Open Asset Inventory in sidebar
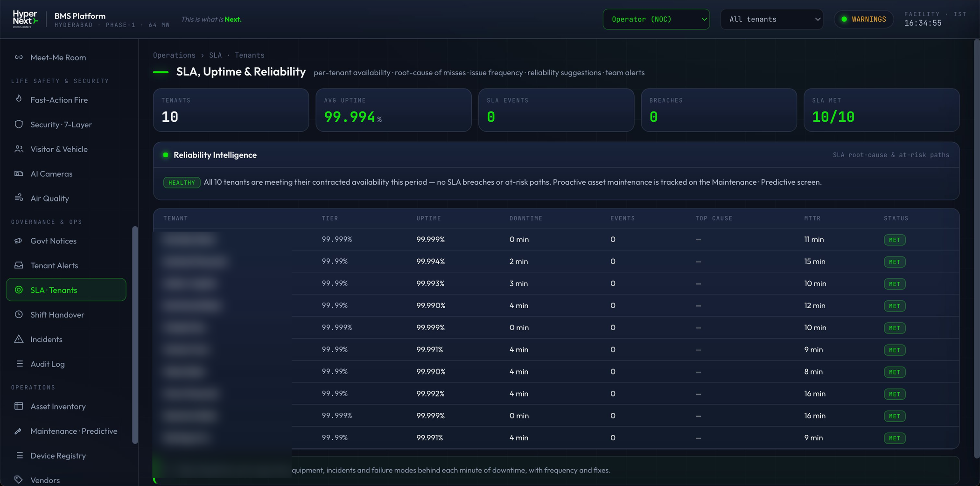 point(66,406)
